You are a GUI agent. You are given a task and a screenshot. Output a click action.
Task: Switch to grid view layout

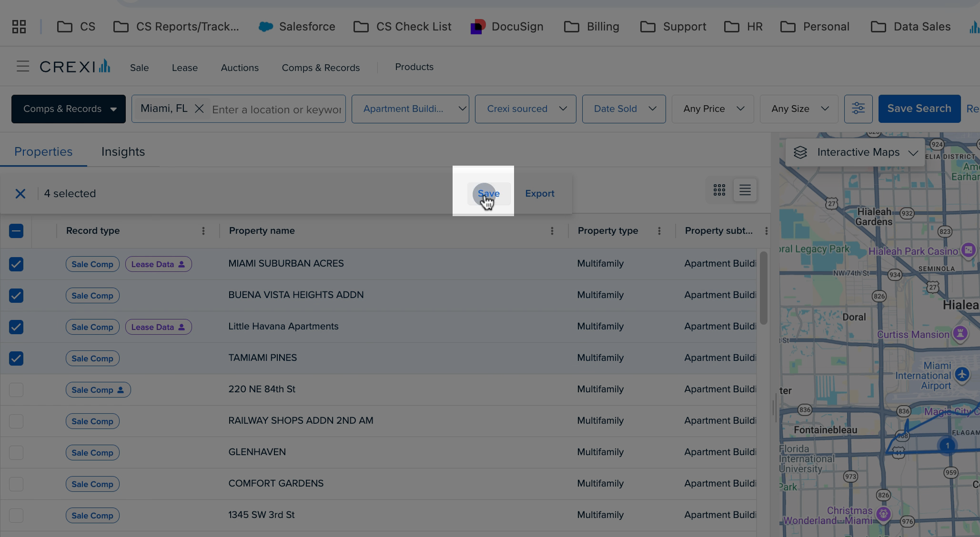coord(719,190)
